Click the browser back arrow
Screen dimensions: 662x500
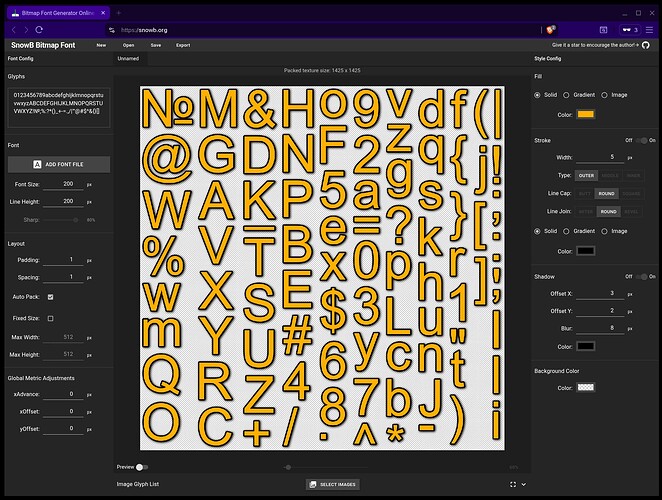(14, 30)
